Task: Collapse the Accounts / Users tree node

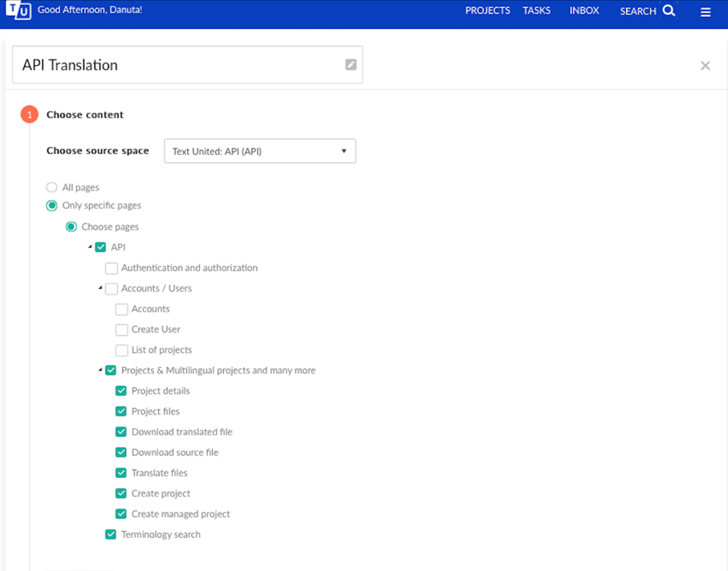Action: (x=100, y=288)
